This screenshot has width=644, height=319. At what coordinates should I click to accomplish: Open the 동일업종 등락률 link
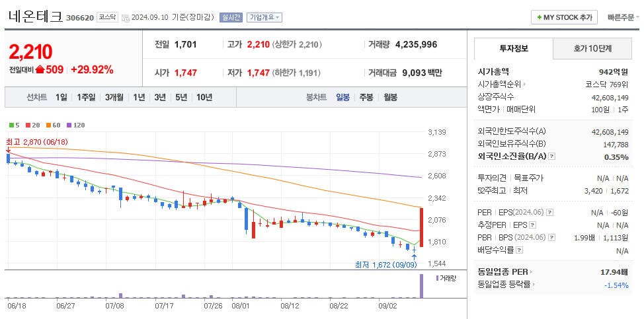[x=504, y=284]
